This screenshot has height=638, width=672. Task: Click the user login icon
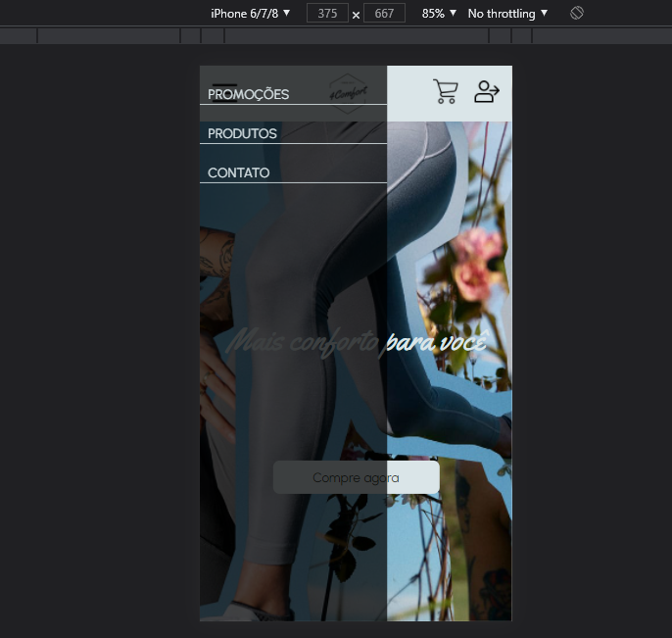coord(487,91)
